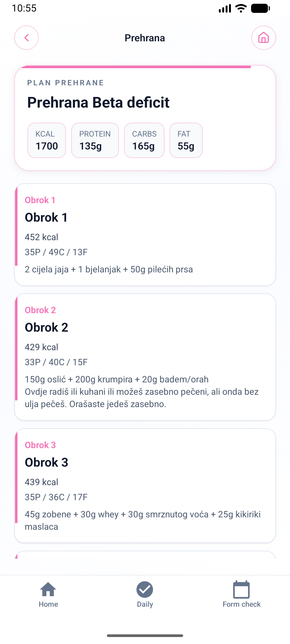The width and height of the screenshot is (290, 644).
Task: Select the PROTEIN 135g chip
Action: click(95, 140)
